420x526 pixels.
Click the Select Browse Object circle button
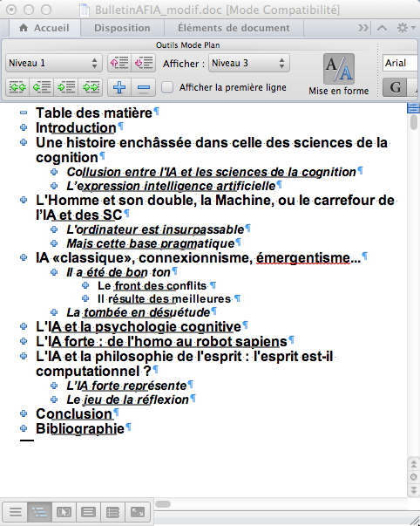click(414, 476)
